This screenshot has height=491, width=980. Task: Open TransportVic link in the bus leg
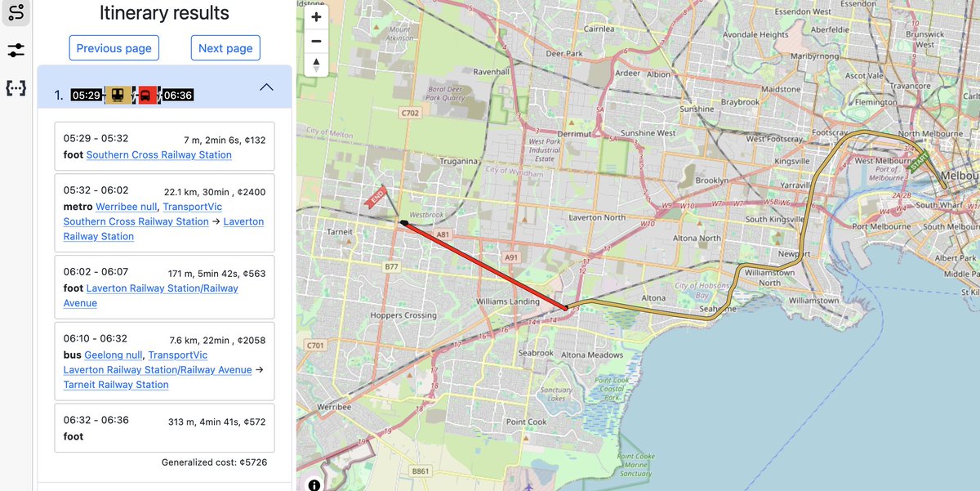point(178,355)
